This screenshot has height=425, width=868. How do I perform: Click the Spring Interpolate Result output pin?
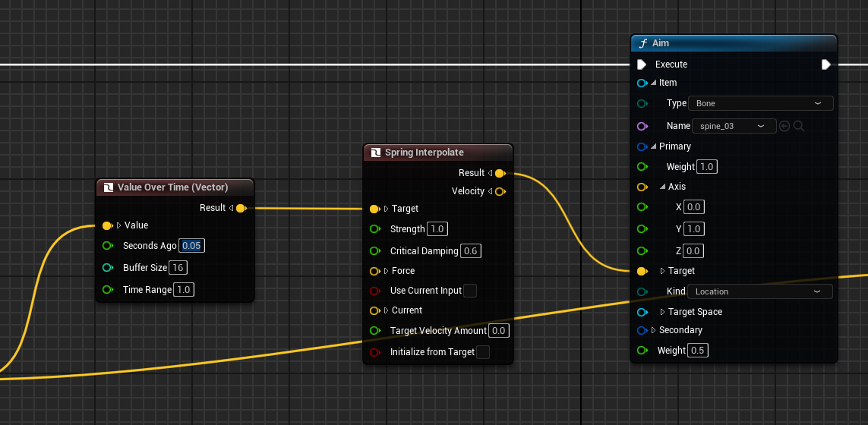click(500, 173)
